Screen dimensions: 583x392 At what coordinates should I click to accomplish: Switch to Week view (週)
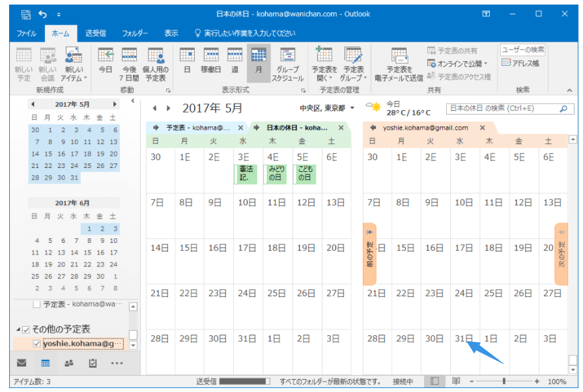pos(235,61)
